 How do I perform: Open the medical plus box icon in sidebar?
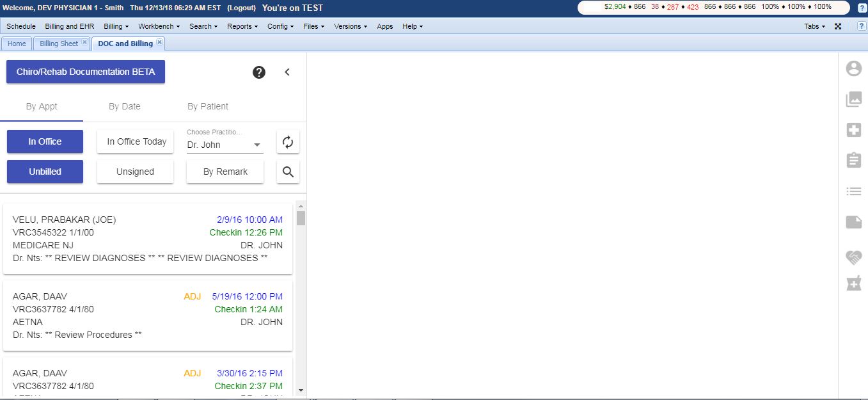854,130
